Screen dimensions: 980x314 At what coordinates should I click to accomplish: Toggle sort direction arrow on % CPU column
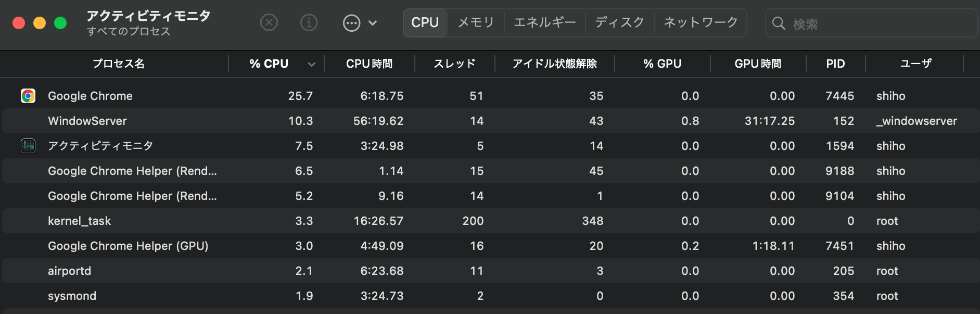(312, 64)
